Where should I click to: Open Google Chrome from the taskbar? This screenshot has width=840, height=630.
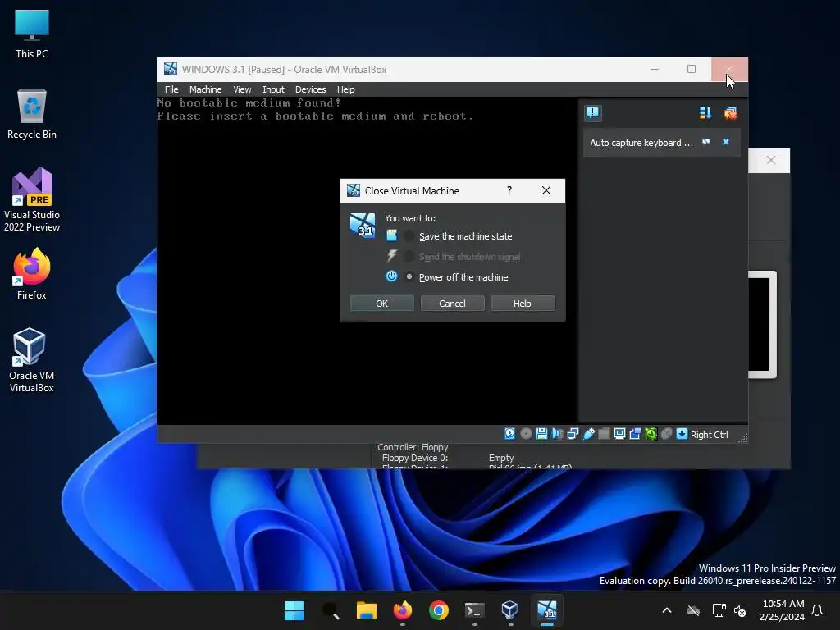[438, 610]
